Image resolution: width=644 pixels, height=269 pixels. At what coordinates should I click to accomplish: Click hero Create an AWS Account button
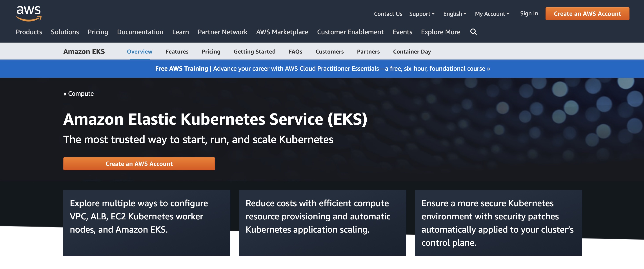click(x=139, y=164)
